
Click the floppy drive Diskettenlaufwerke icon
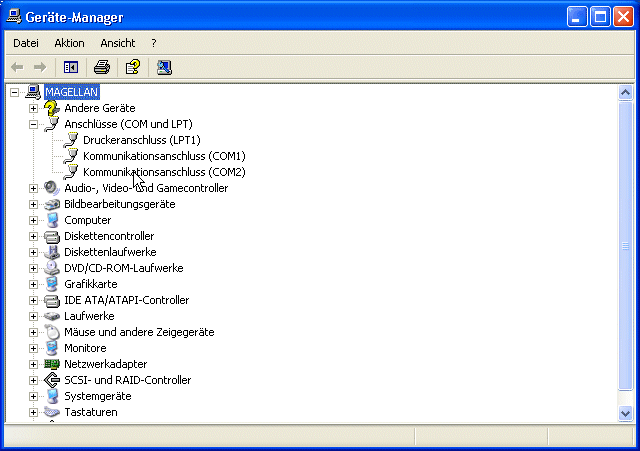coord(52,252)
